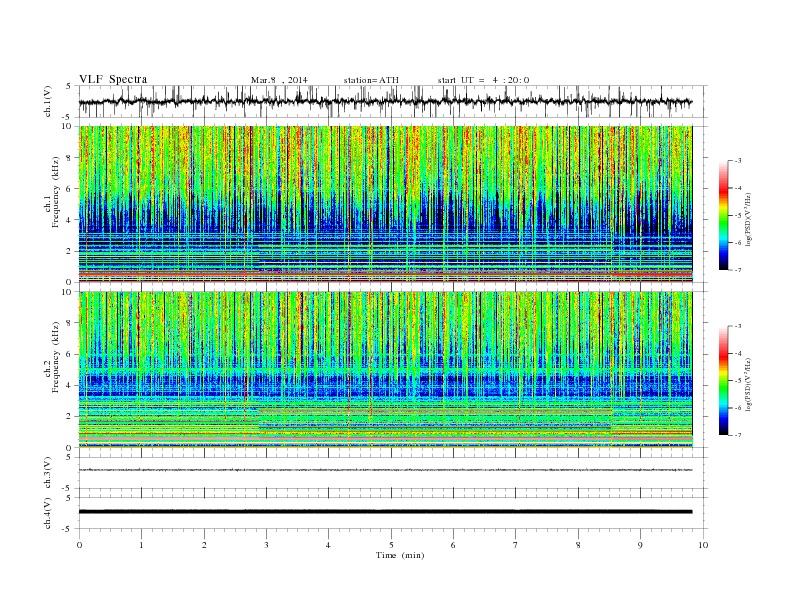Click the ch.2 spectrogram color scale bar
This screenshot has width=792, height=612.
[723, 380]
